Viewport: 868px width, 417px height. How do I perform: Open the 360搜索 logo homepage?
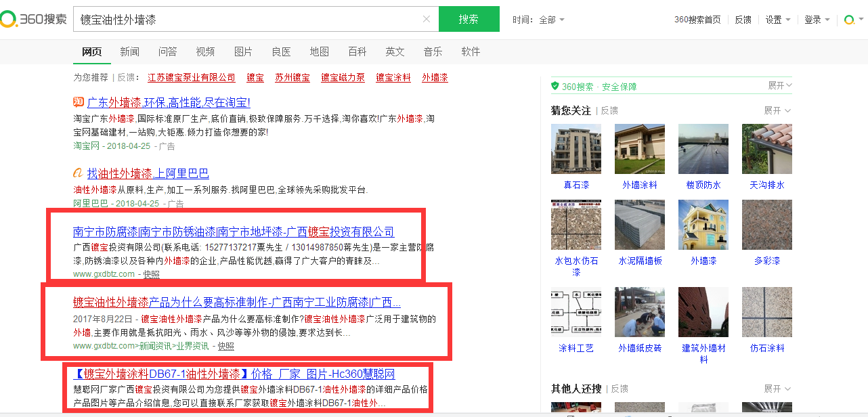click(34, 19)
